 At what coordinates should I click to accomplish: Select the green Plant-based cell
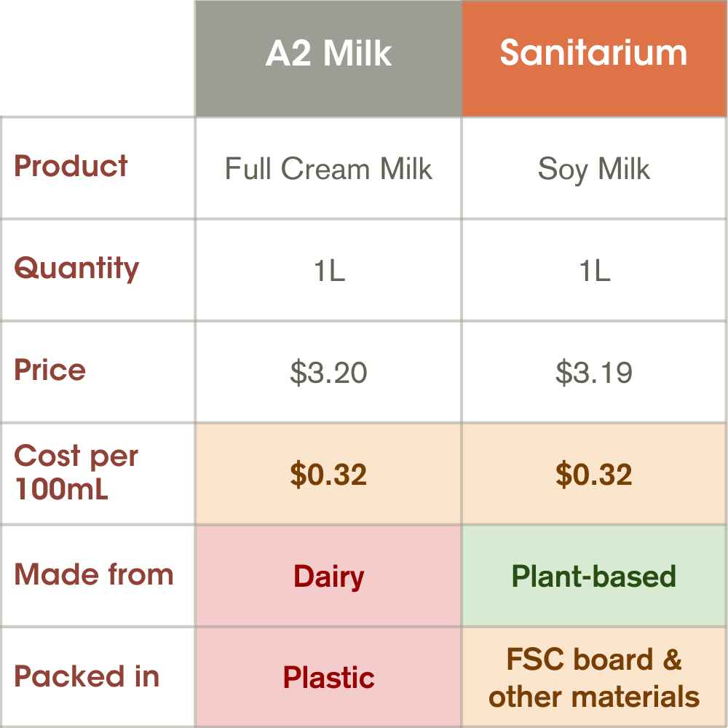[593, 577]
